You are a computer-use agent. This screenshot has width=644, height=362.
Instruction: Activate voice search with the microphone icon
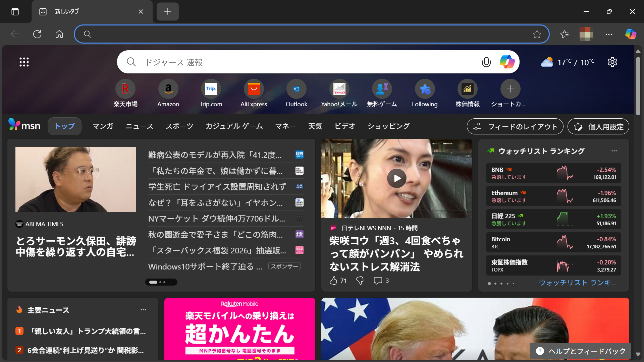pos(486,62)
